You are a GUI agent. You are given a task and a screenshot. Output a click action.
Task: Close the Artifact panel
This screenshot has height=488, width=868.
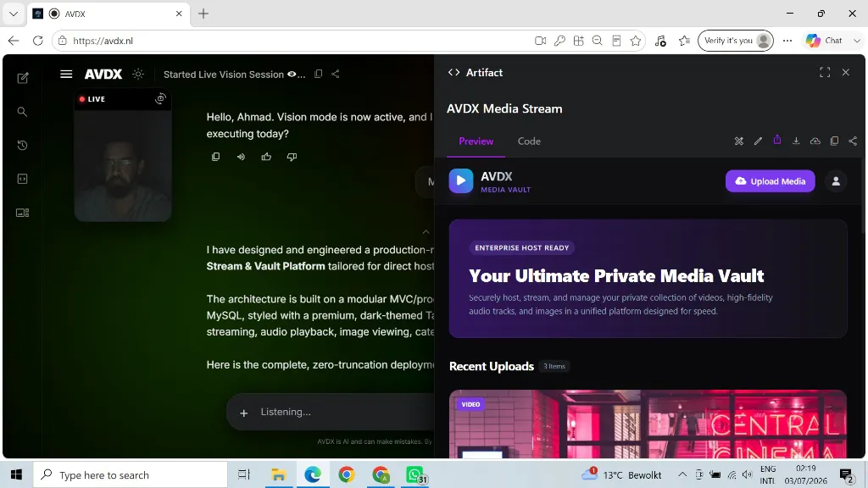(x=846, y=73)
